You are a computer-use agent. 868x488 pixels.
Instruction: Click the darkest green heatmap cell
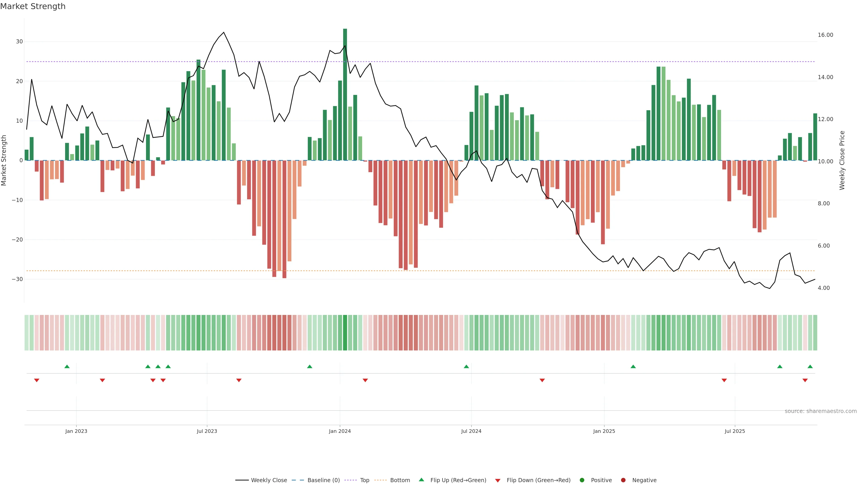pos(345,332)
